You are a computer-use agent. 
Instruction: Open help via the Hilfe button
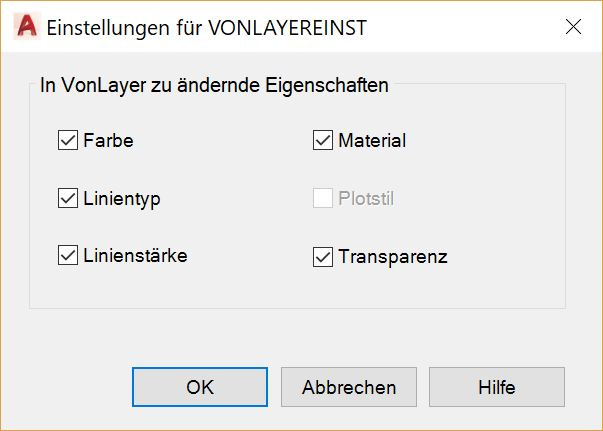click(497, 387)
